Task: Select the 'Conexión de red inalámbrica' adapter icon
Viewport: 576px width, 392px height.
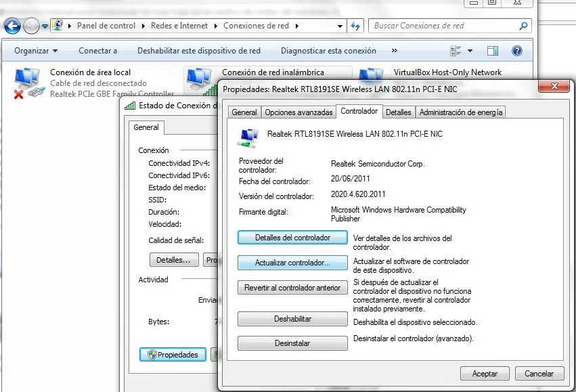Action: pos(200,81)
